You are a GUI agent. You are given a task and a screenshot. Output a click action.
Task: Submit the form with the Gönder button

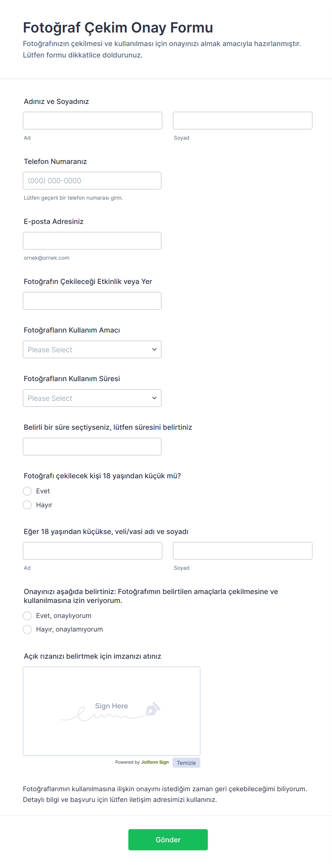(x=168, y=839)
